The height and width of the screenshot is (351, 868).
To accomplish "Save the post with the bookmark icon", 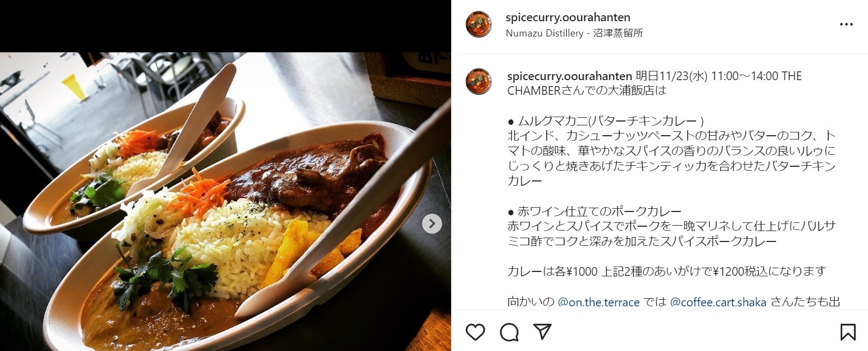I will click(847, 332).
